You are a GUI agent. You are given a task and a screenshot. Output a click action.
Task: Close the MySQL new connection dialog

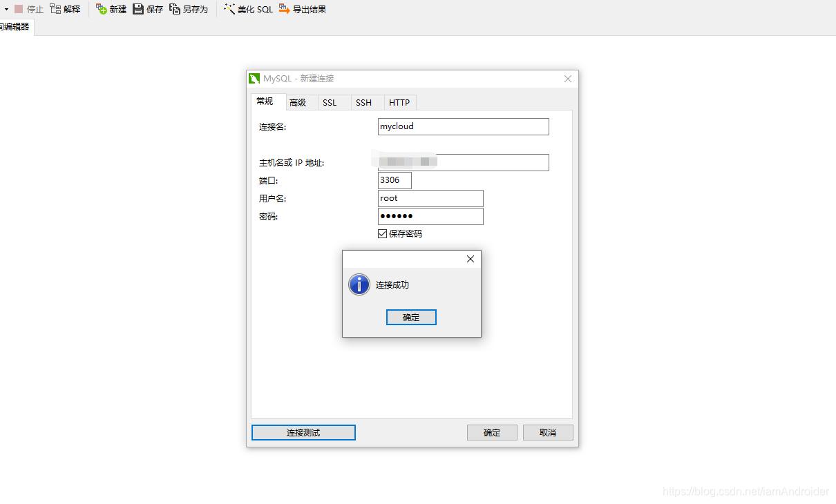(x=568, y=79)
